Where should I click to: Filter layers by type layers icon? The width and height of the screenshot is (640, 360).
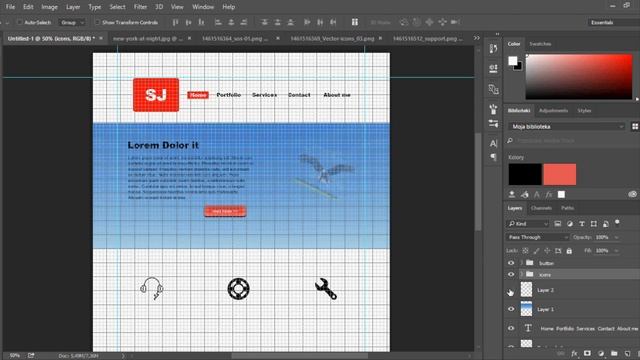(582, 224)
